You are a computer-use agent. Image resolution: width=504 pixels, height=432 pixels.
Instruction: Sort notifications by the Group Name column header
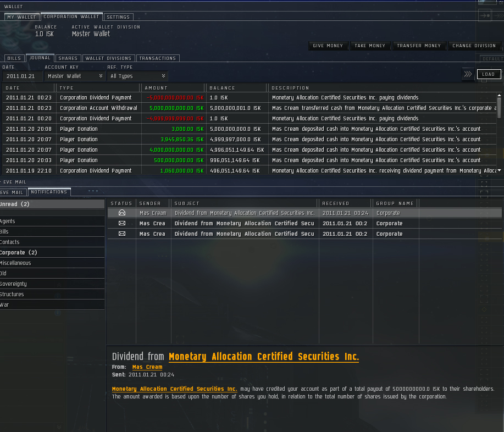pyautogui.click(x=395, y=203)
